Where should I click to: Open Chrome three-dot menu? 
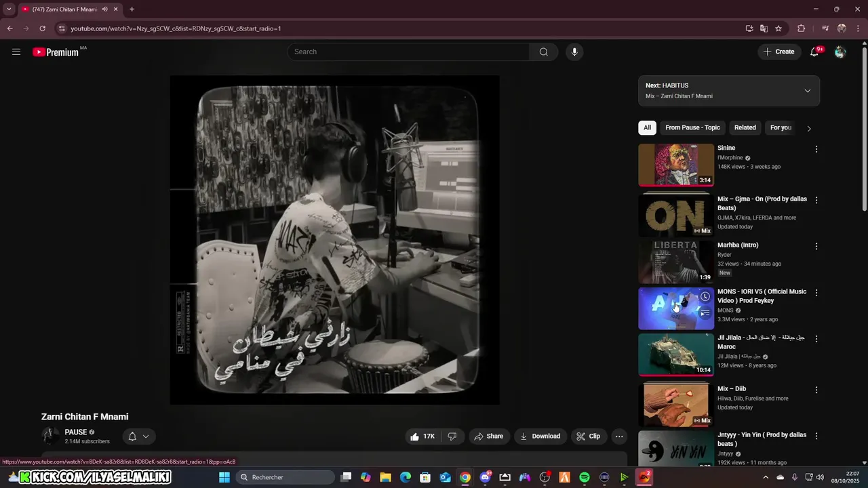coord(856,28)
